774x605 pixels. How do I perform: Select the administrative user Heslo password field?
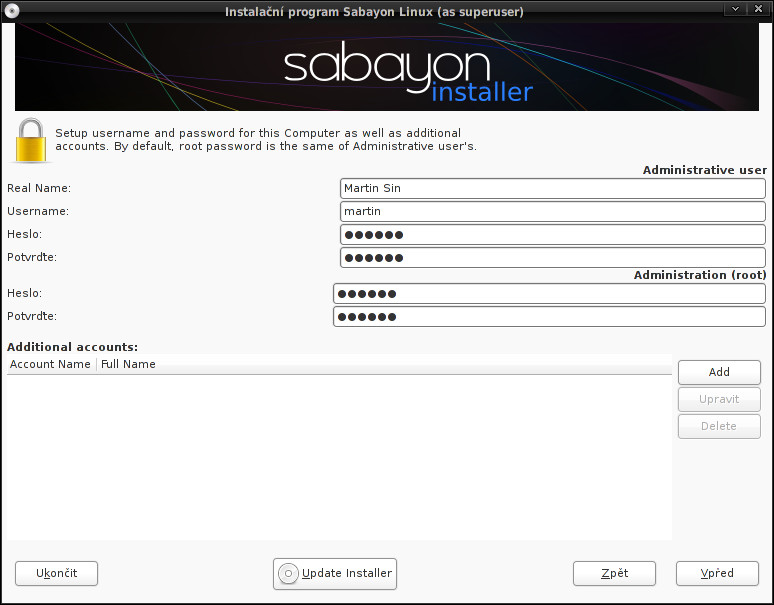552,234
